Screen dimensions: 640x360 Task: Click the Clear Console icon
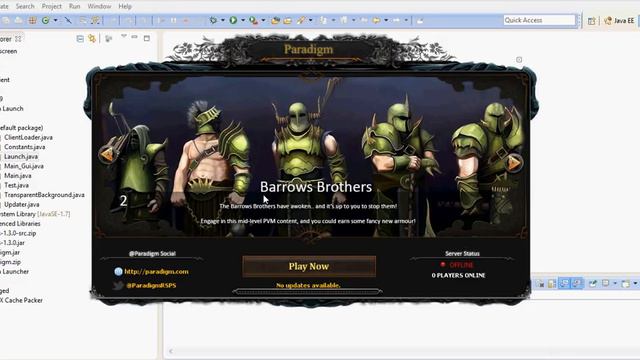(x=540, y=284)
